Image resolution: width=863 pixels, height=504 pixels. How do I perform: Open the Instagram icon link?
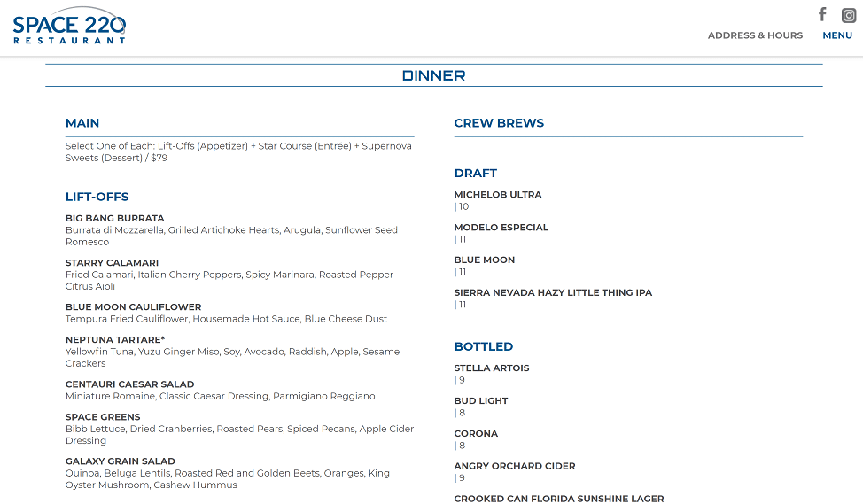(x=849, y=15)
